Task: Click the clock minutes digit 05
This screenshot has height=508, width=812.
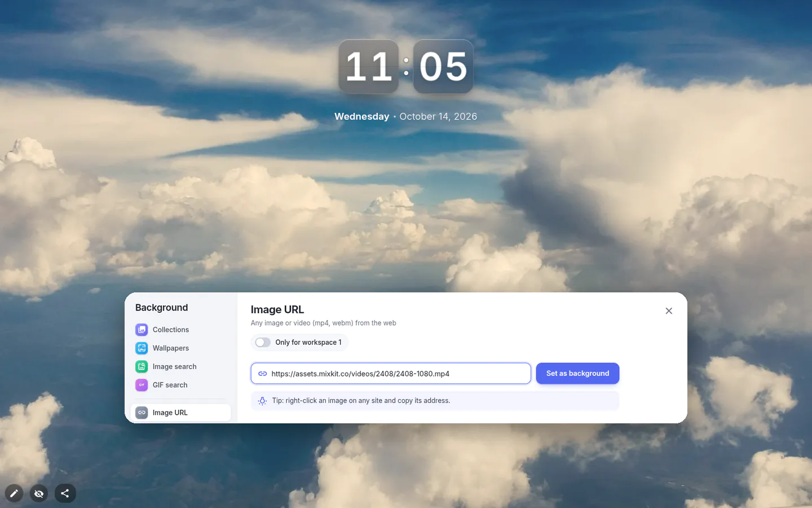Action: click(443, 67)
